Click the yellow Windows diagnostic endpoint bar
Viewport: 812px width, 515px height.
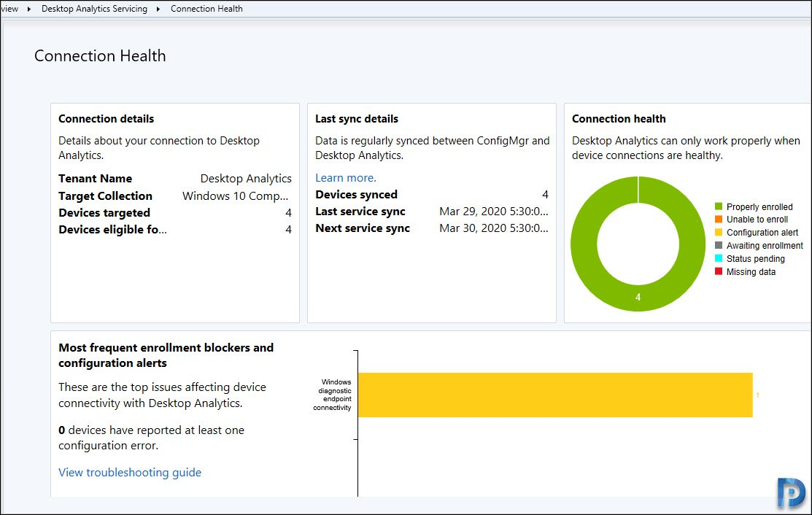pos(555,395)
